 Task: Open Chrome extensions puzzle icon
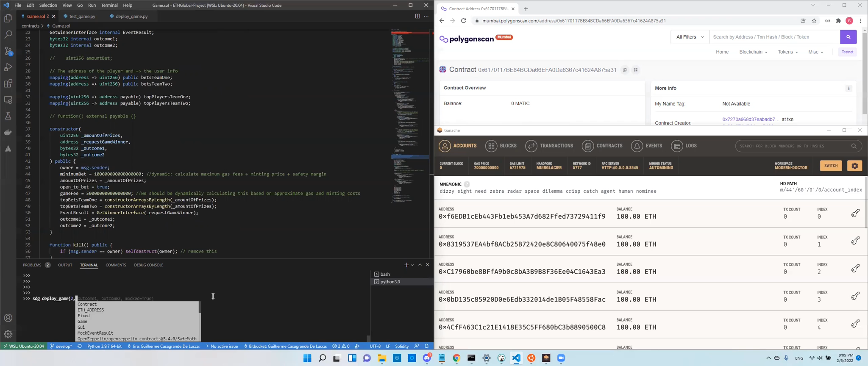click(x=838, y=21)
